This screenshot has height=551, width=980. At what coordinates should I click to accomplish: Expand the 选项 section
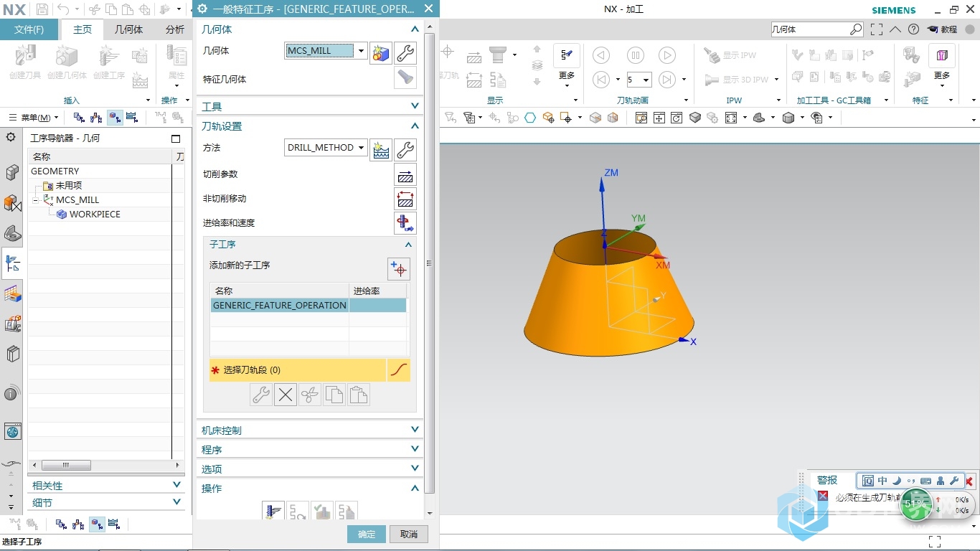(x=415, y=468)
